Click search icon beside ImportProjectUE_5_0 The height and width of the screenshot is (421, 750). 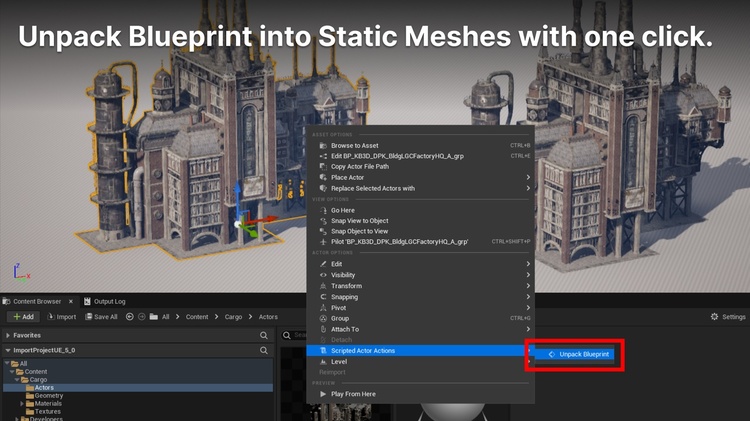click(x=264, y=351)
